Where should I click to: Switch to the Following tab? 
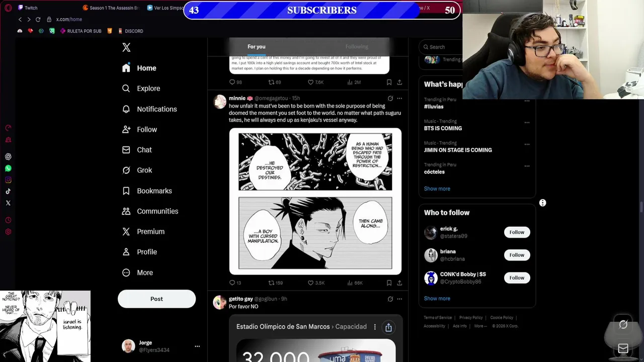(x=357, y=47)
